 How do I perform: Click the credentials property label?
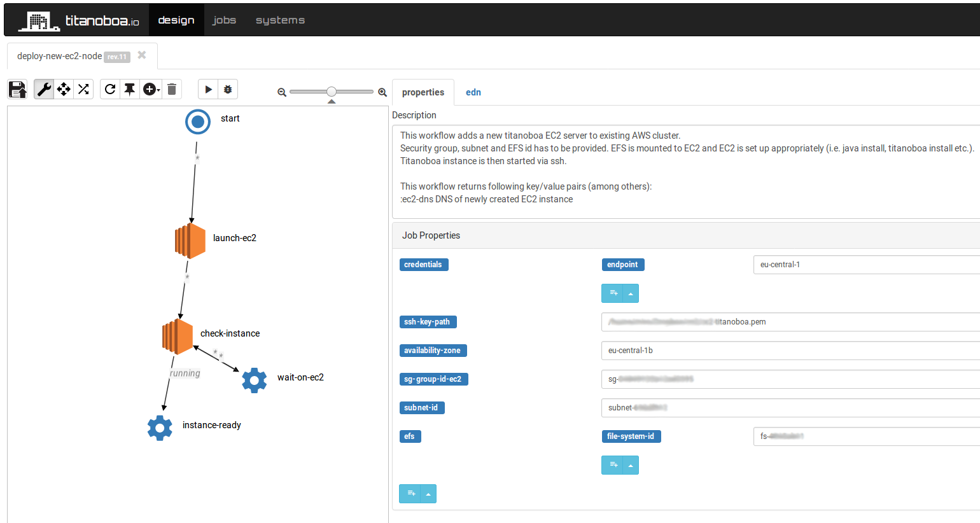(424, 265)
